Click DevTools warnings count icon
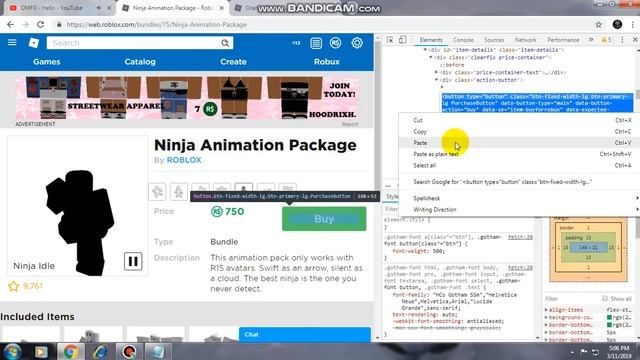Image resolution: width=640 pixels, height=360 pixels. point(606,40)
